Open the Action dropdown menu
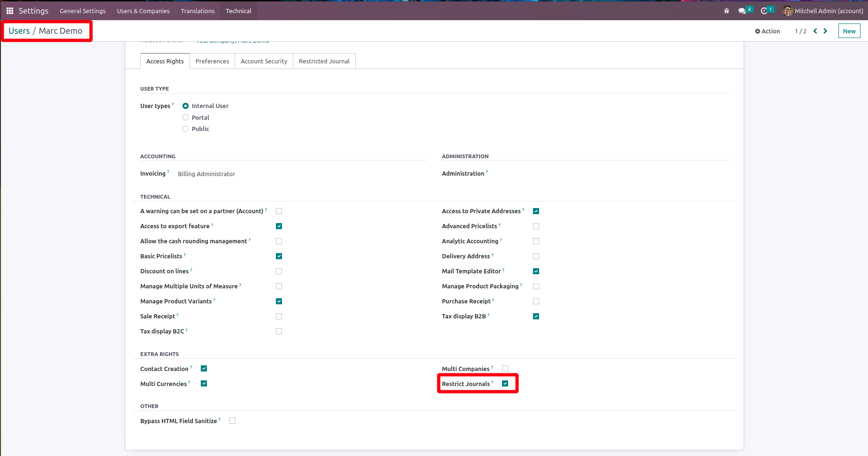 pyautogui.click(x=768, y=31)
